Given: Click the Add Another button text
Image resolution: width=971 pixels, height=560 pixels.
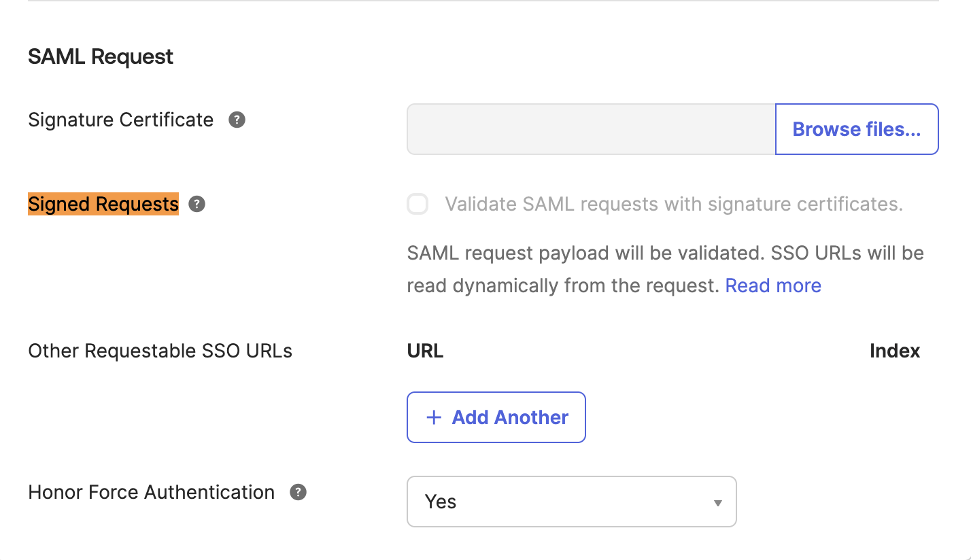Looking at the screenshot, I should tap(510, 417).
